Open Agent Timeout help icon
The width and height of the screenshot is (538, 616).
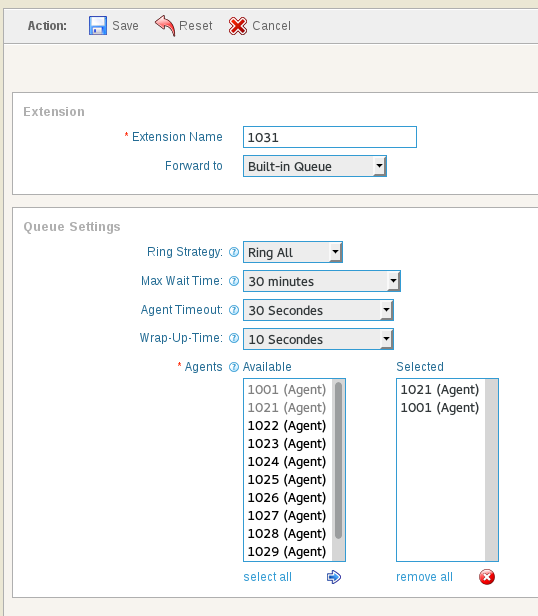tap(234, 310)
